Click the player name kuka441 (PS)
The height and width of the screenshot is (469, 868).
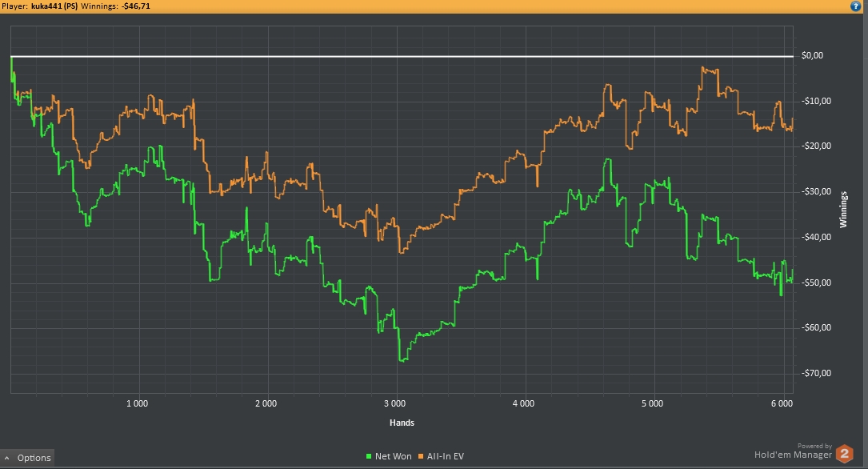click(54, 6)
